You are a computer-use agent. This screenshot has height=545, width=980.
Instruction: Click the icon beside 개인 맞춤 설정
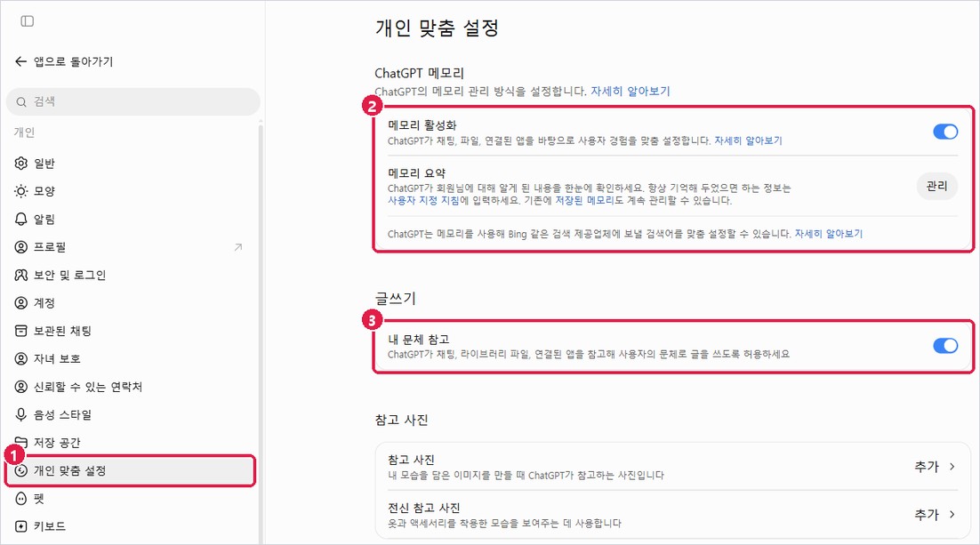(21, 470)
